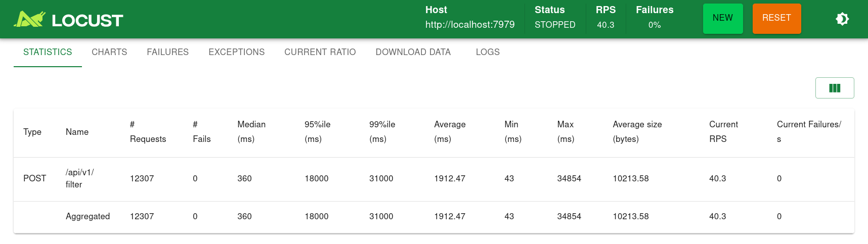
Task: Sort by # Requests column header
Action: point(148,131)
